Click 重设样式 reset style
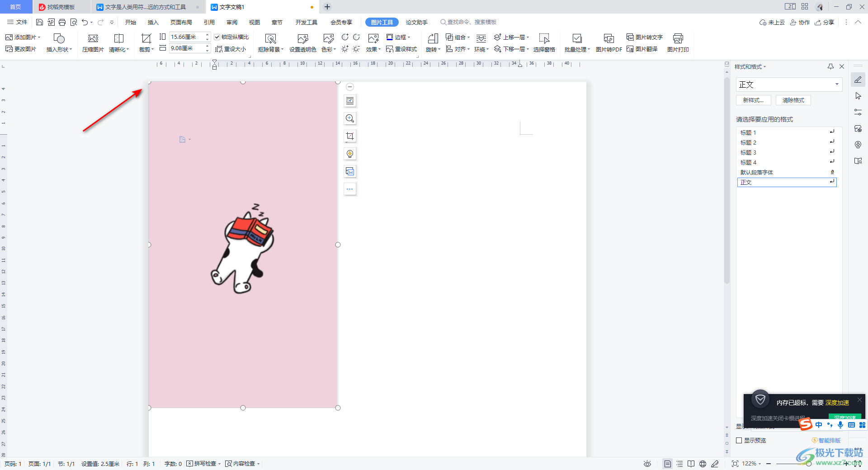Image resolution: width=868 pixels, height=470 pixels. tap(401, 49)
